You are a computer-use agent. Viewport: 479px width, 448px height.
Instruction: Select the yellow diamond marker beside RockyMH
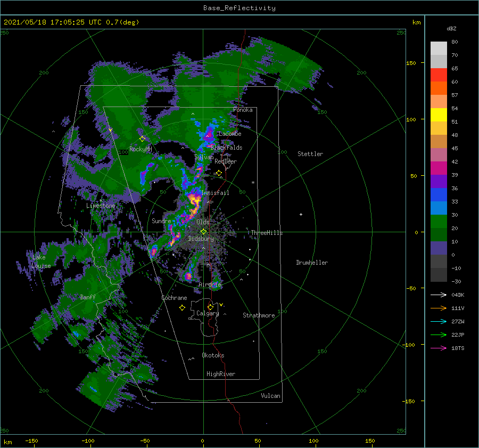(x=142, y=139)
